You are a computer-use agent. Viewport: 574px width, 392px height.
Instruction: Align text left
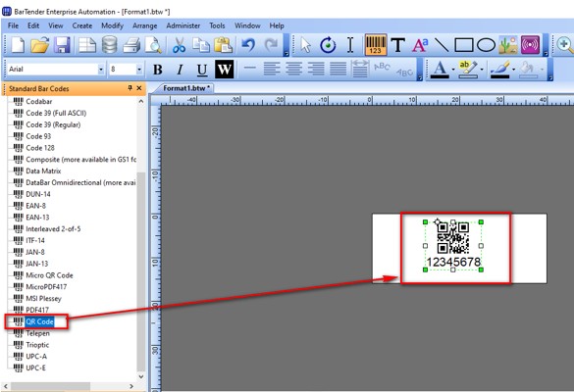[272, 70]
